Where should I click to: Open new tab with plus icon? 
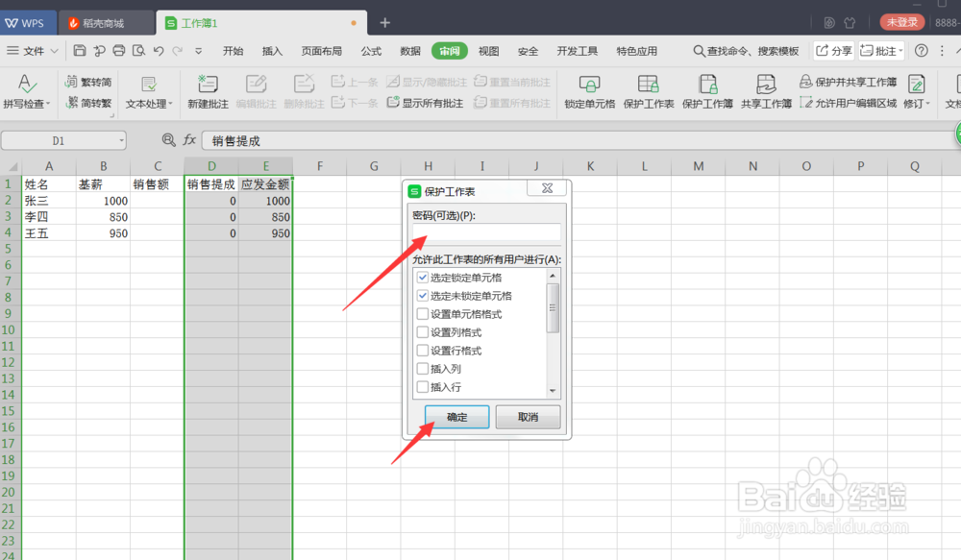point(385,23)
